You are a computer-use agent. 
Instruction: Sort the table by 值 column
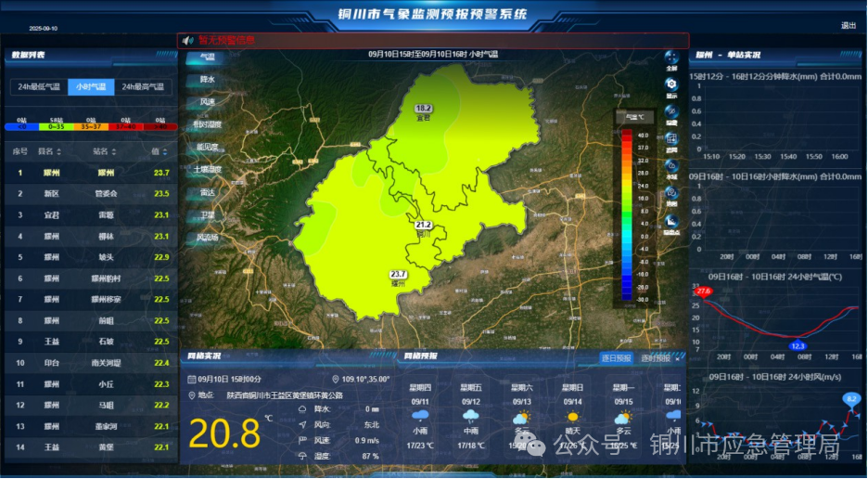point(159,151)
